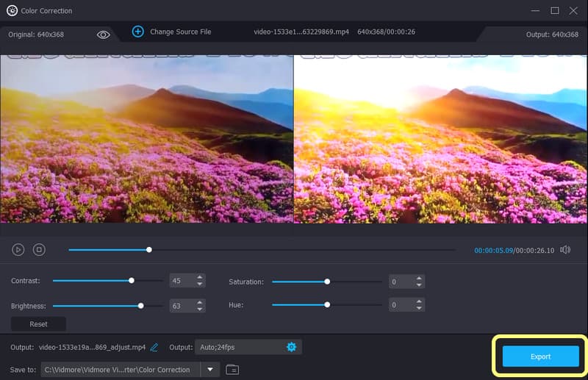This screenshot has height=380, width=588.
Task: Decrease the Brightness value with the down arrow
Action: (199, 308)
